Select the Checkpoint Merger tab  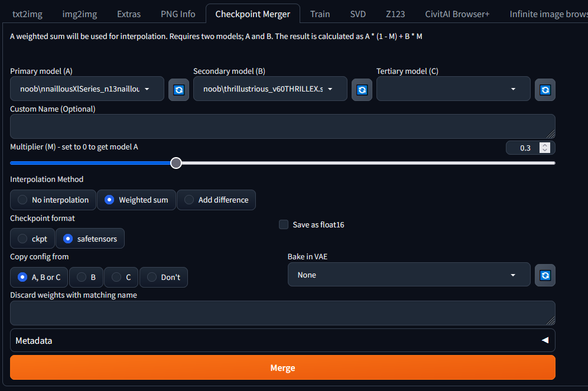[253, 14]
